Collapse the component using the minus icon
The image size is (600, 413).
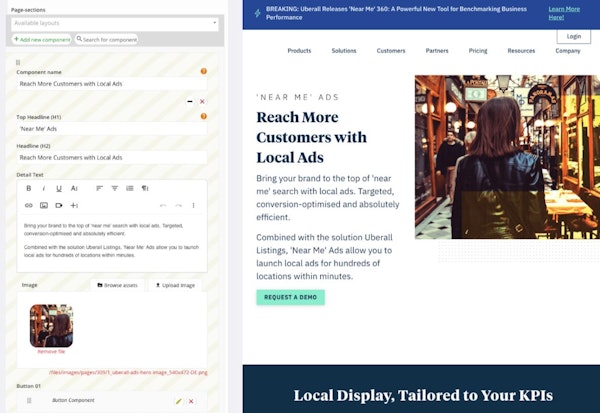(x=190, y=101)
